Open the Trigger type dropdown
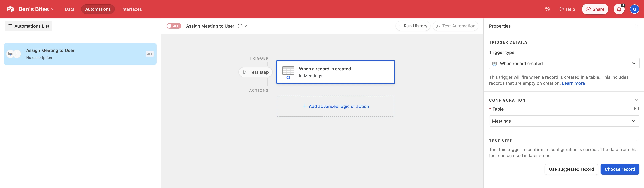 click(564, 63)
